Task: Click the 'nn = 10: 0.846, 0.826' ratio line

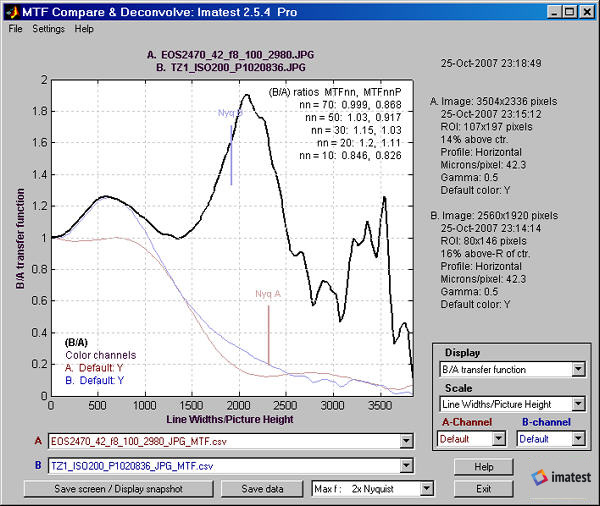Action: click(x=350, y=155)
